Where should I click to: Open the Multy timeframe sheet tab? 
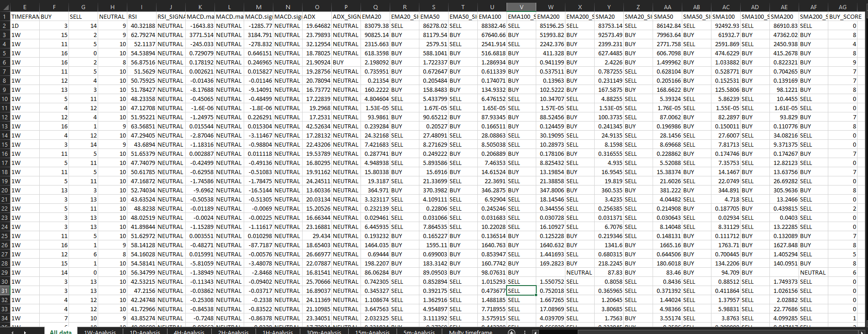[471, 332]
